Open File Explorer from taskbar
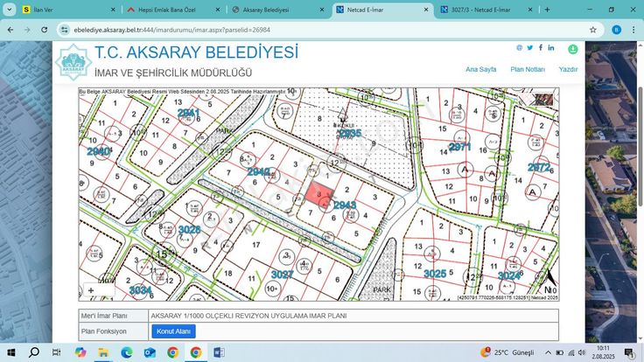The height and width of the screenshot is (362, 644). pyautogui.click(x=103, y=352)
